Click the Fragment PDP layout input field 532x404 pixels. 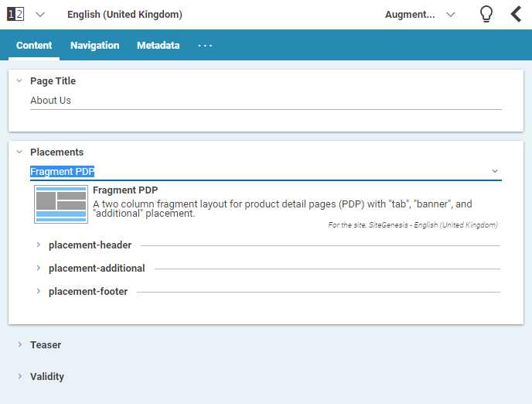(255, 172)
